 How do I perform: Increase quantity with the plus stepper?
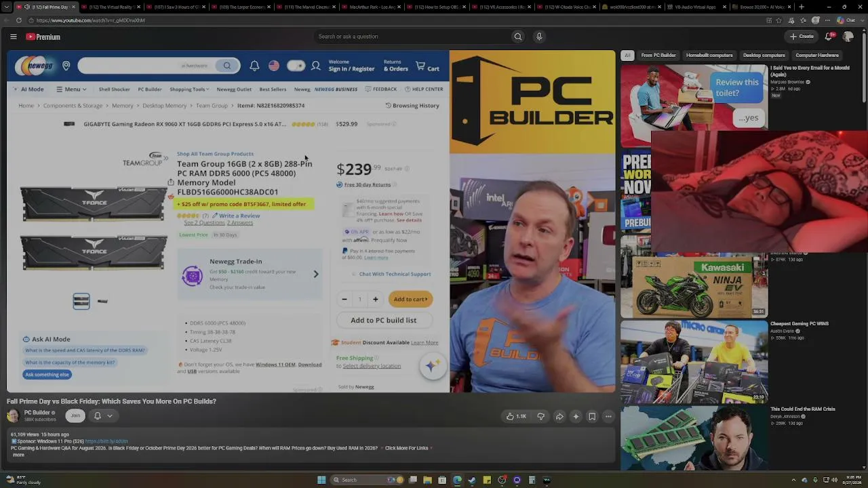[375, 299]
